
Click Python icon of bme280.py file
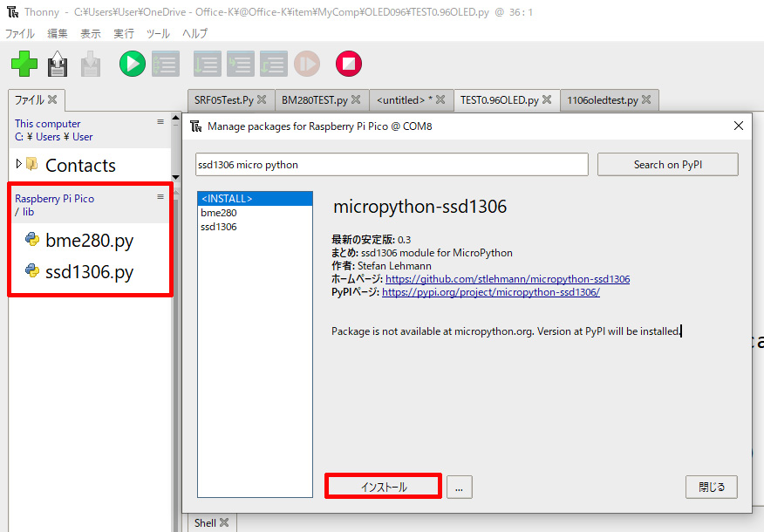tap(32, 239)
